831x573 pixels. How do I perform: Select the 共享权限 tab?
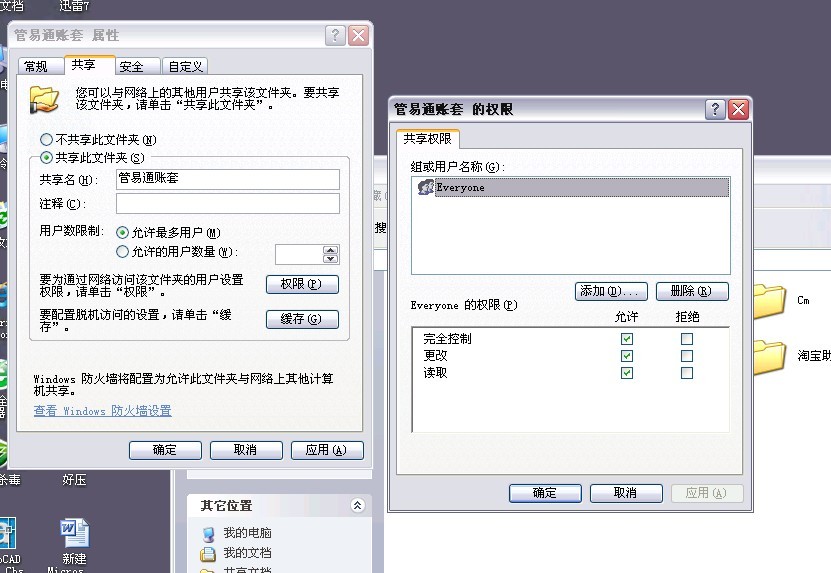(x=427, y=139)
